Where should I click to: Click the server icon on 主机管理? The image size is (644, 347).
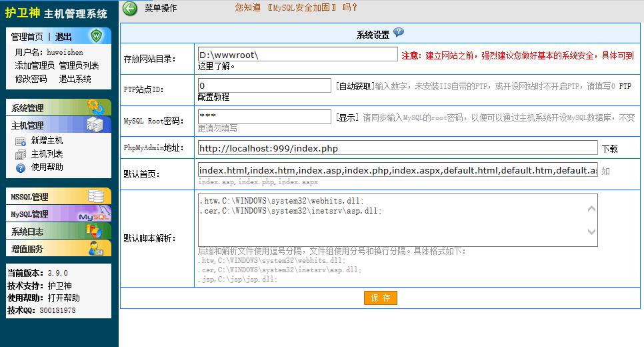coord(95,125)
